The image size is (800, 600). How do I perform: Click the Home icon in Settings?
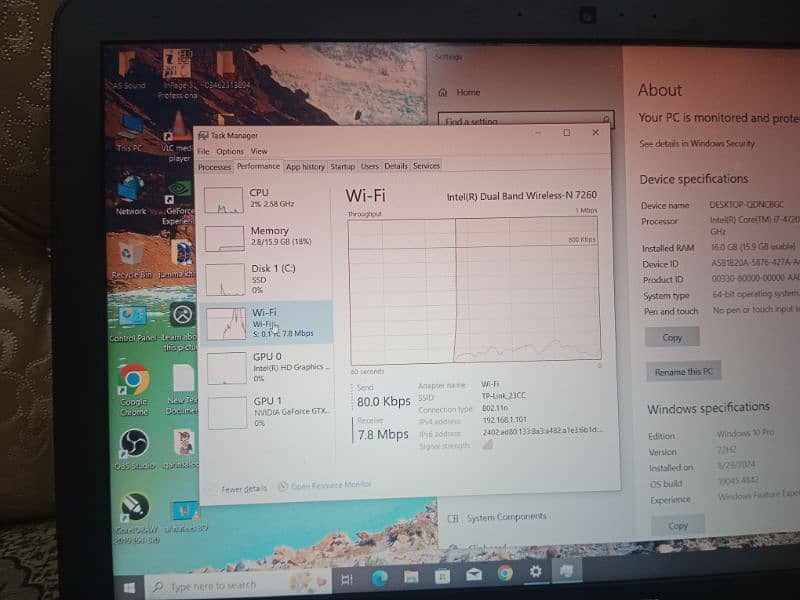point(442,92)
